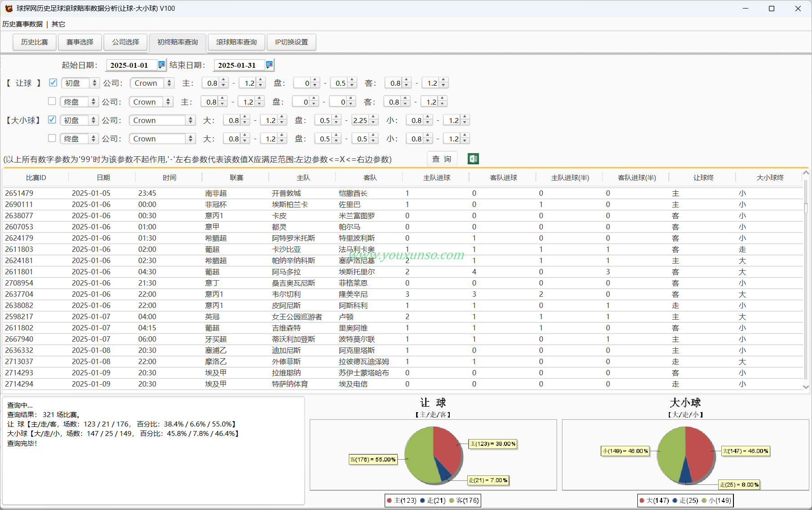Click the app logo icon in title bar
This screenshot has height=510, width=812.
pyautogui.click(x=9, y=9)
